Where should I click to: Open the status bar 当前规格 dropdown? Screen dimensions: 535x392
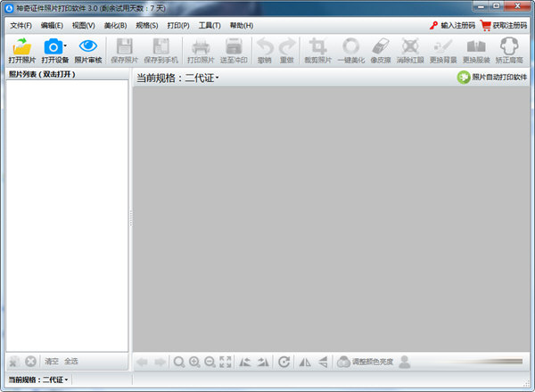click(37, 380)
